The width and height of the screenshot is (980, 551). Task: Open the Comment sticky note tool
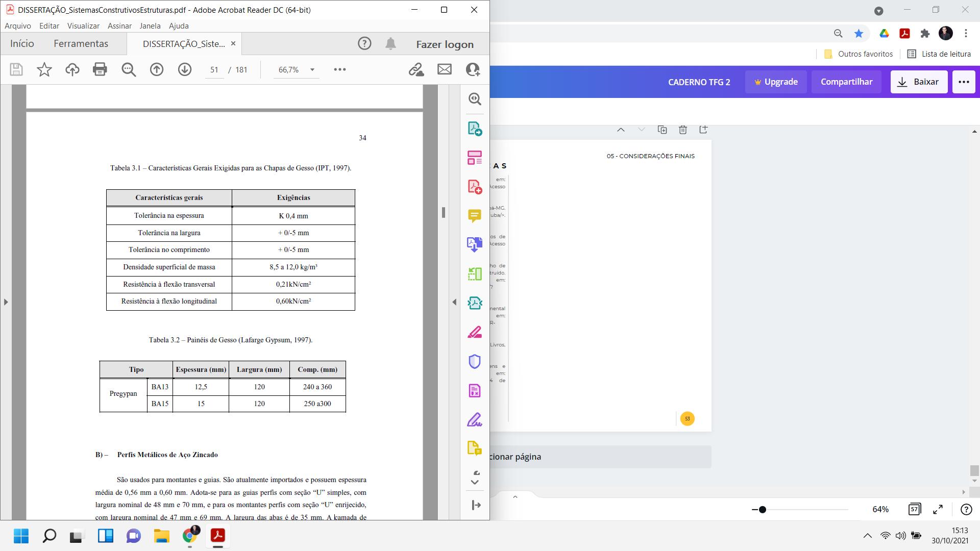click(474, 216)
